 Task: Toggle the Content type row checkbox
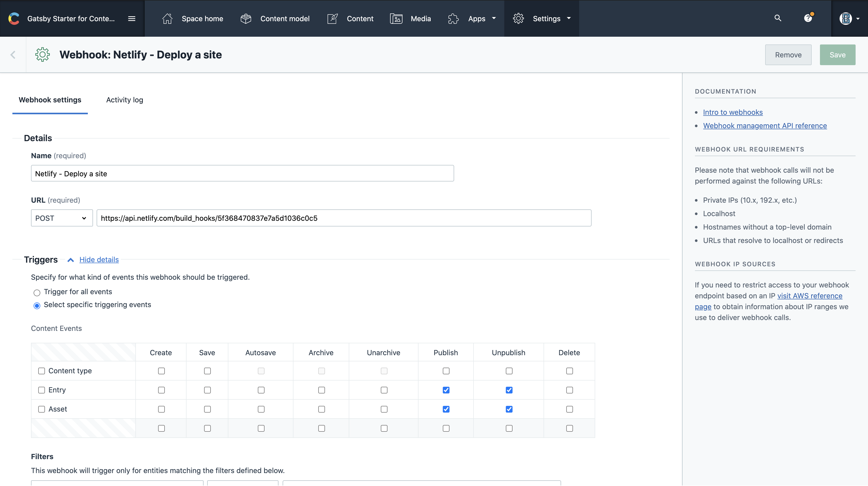[41, 371]
